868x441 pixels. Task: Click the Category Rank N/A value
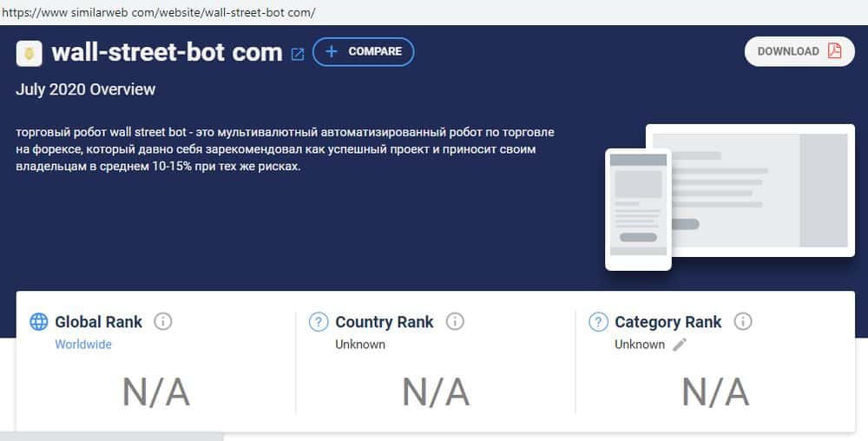pos(716,392)
